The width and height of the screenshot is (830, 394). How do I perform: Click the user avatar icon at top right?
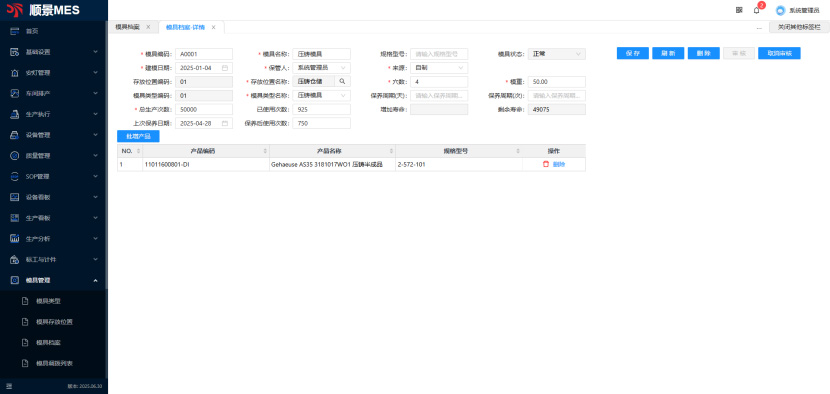pyautogui.click(x=780, y=10)
